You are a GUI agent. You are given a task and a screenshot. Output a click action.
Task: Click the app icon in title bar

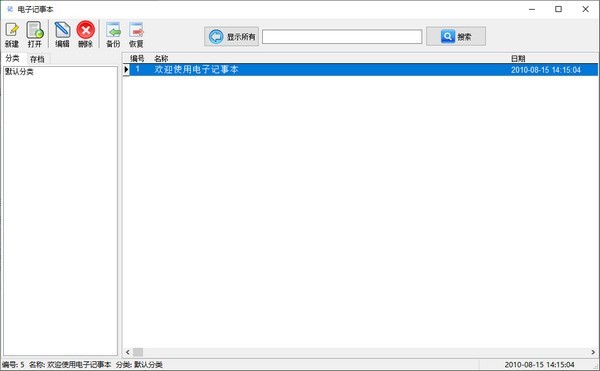10,9
